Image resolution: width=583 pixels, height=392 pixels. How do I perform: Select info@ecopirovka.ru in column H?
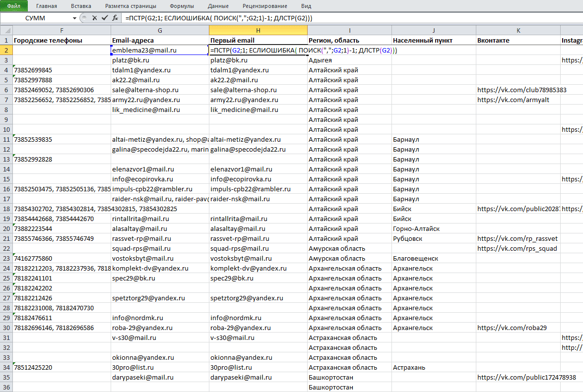click(258, 179)
